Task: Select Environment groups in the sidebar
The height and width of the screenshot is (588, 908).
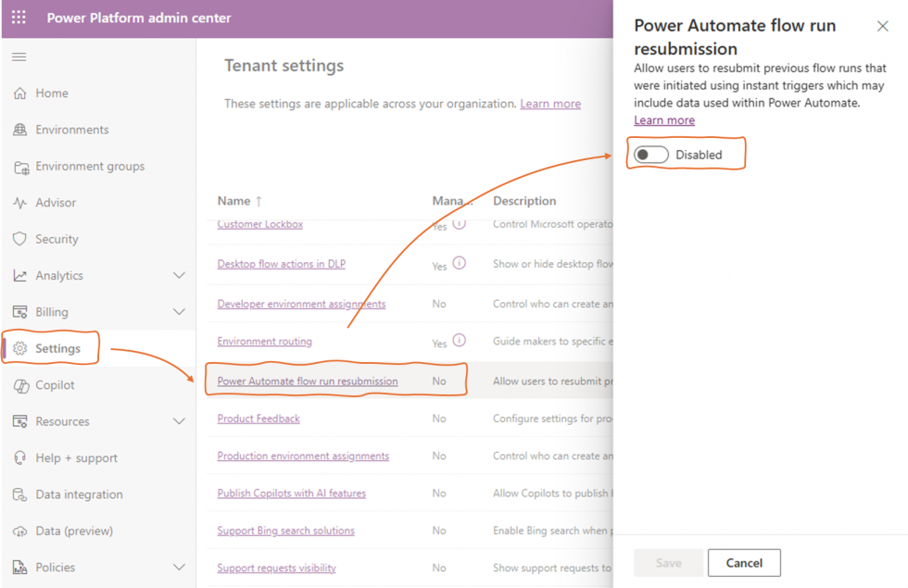Action: pos(88,166)
